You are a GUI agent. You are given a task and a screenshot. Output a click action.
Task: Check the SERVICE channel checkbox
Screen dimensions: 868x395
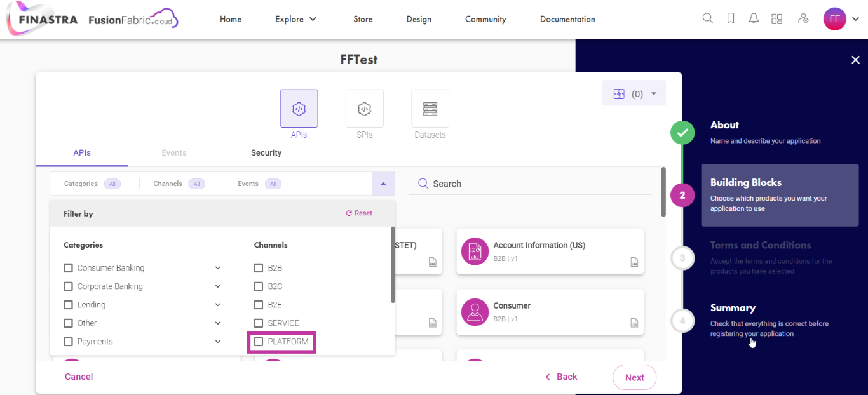259,323
